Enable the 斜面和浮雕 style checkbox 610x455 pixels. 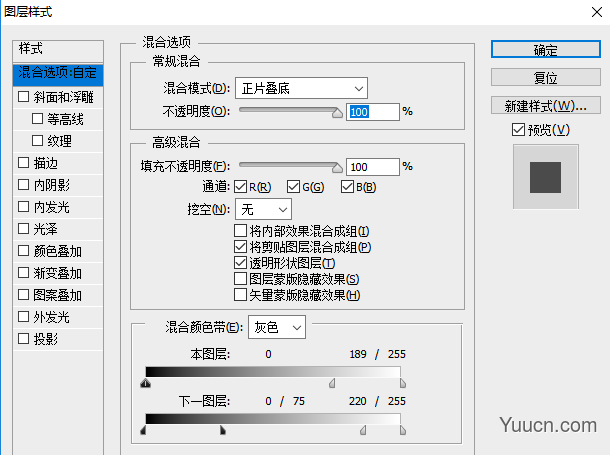tap(24, 97)
